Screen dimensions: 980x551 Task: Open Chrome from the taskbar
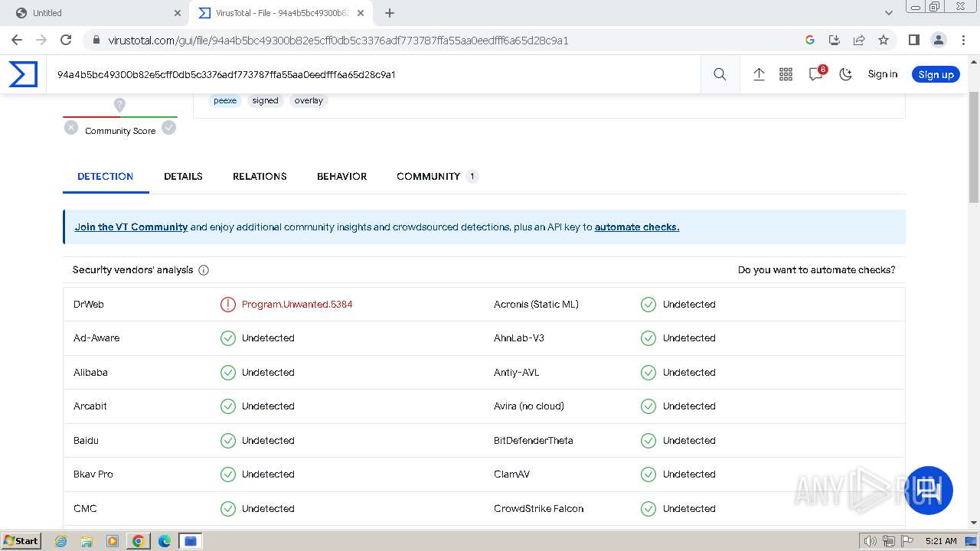(138, 541)
